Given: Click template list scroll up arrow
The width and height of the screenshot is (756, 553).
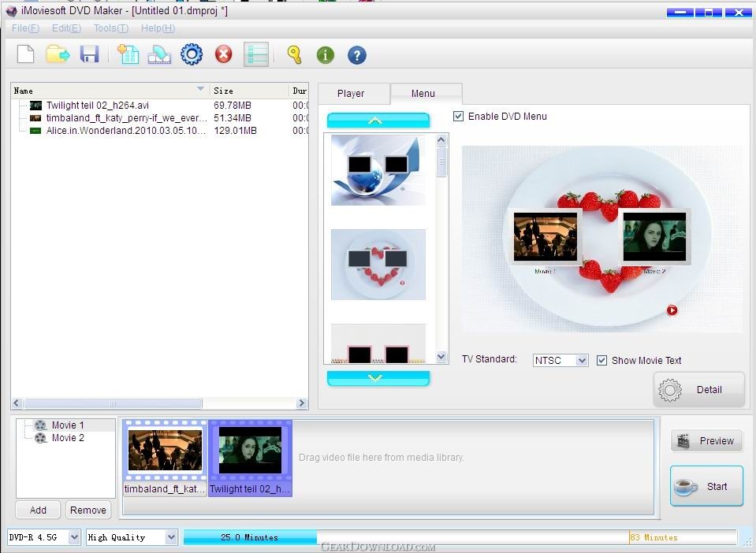Looking at the screenshot, I should pyautogui.click(x=441, y=140).
